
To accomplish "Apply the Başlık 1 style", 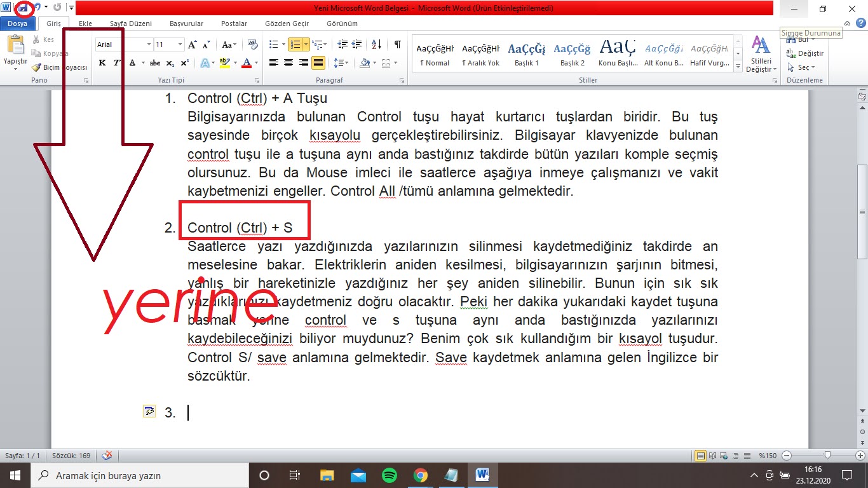I will point(527,54).
